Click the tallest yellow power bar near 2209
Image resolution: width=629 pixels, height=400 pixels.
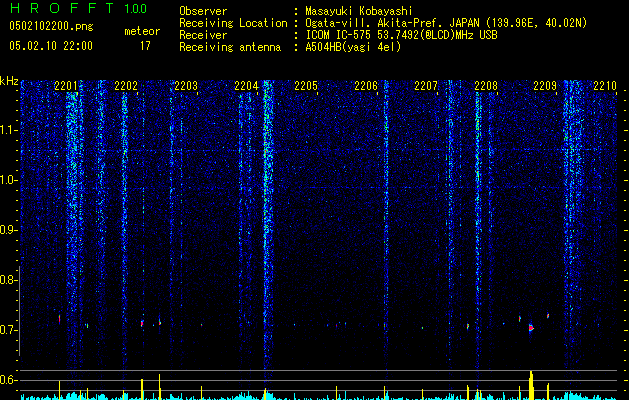[x=531, y=385]
